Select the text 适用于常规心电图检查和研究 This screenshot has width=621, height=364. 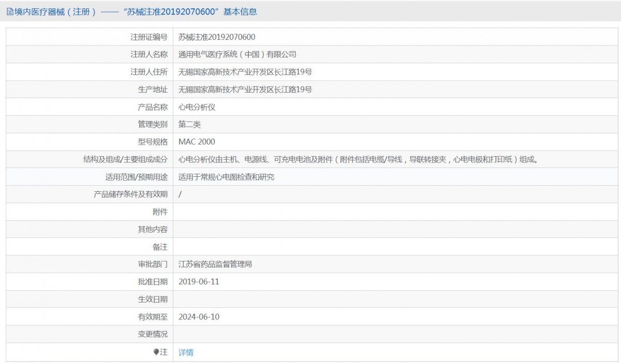coord(226,177)
